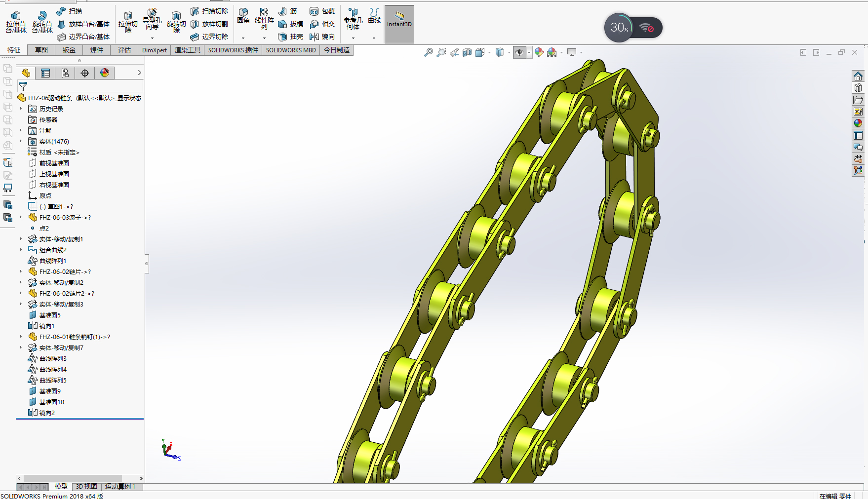Click the Mirror (镜向) toolbar tool

point(322,37)
